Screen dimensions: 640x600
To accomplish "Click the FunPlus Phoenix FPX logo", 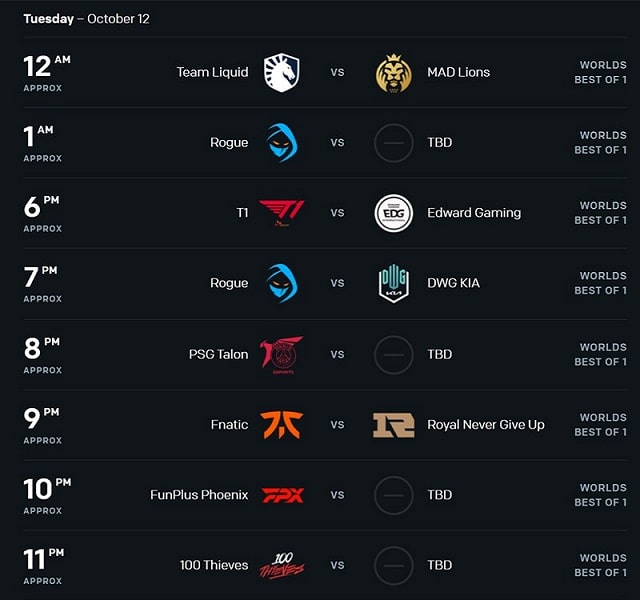I will tap(282, 496).
